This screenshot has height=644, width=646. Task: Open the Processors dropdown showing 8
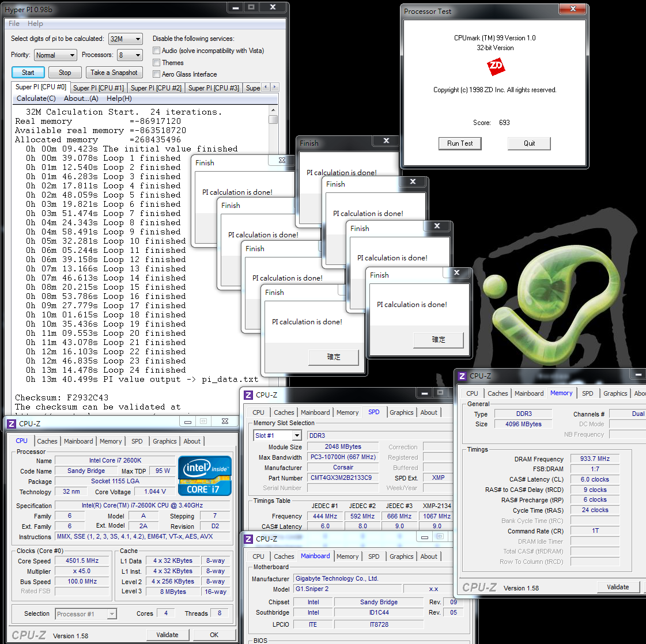coord(130,55)
